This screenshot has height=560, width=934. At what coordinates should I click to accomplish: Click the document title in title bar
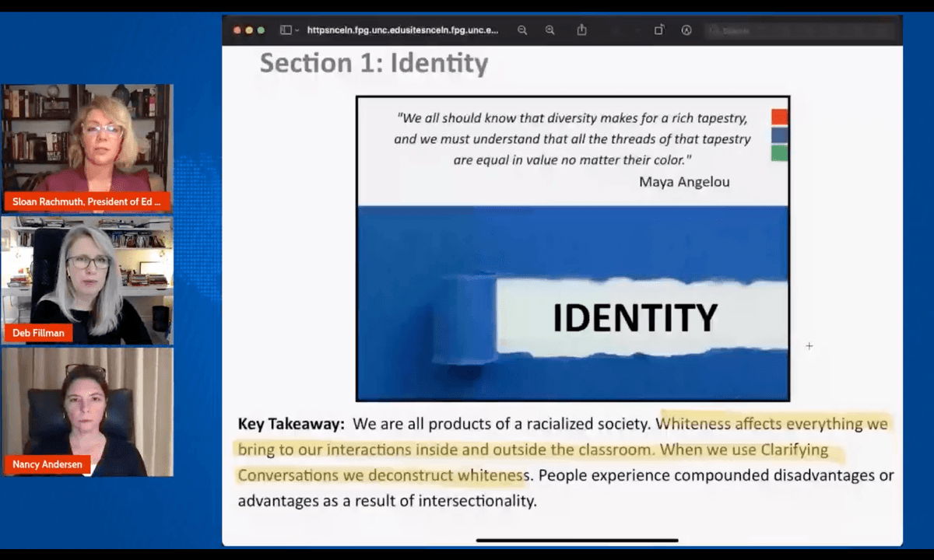(x=402, y=30)
